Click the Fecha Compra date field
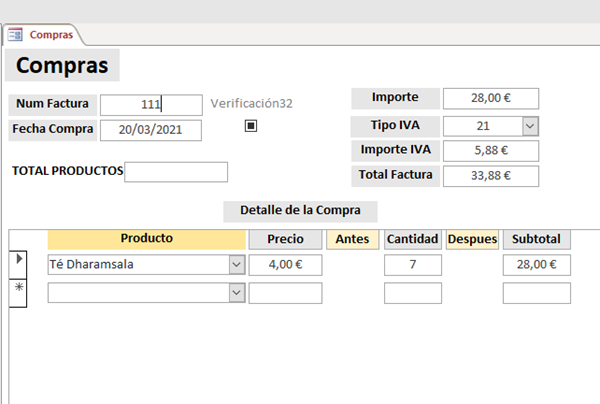Viewport: 600px width, 404px height. [x=151, y=130]
